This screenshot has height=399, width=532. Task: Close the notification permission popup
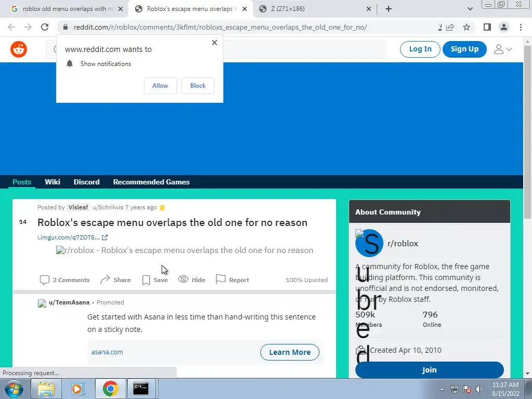[215, 43]
